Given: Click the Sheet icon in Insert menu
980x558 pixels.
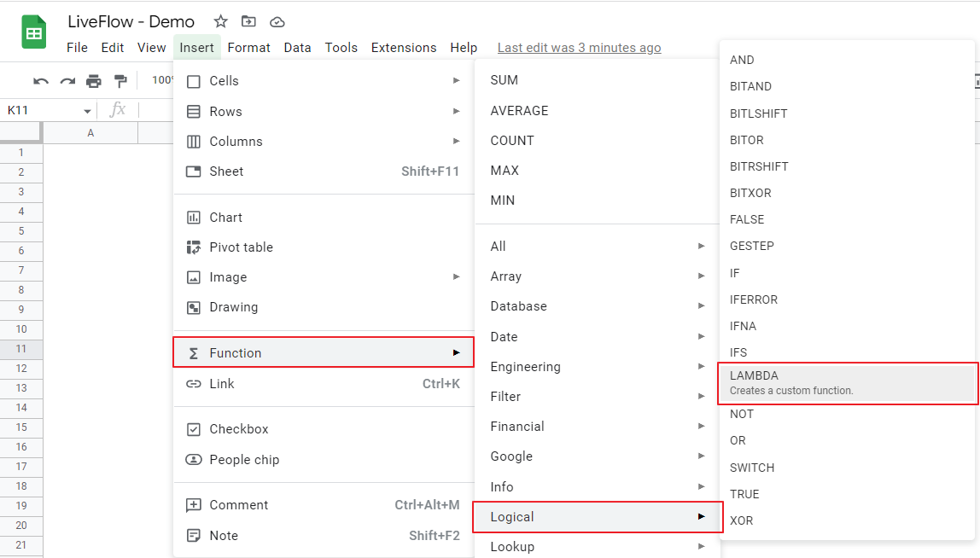Looking at the screenshot, I should (194, 171).
